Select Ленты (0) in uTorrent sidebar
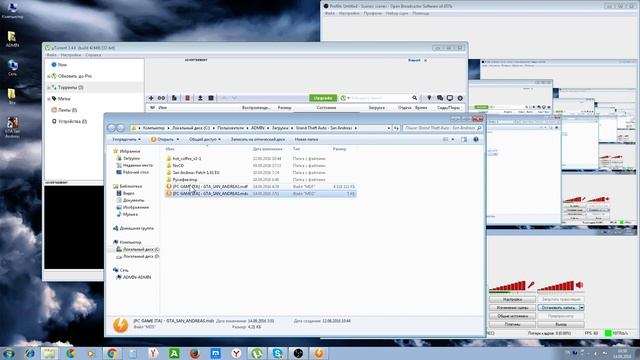This screenshot has height=360, width=640. click(64, 110)
